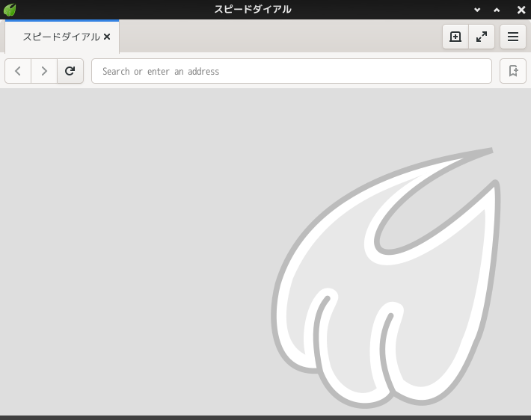The width and height of the screenshot is (531, 420).
Task: Click the Midori leaf icon in title bar
Action: tap(10, 10)
